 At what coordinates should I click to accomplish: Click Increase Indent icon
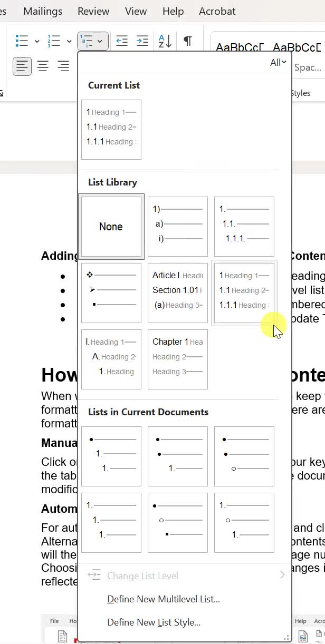(x=142, y=41)
